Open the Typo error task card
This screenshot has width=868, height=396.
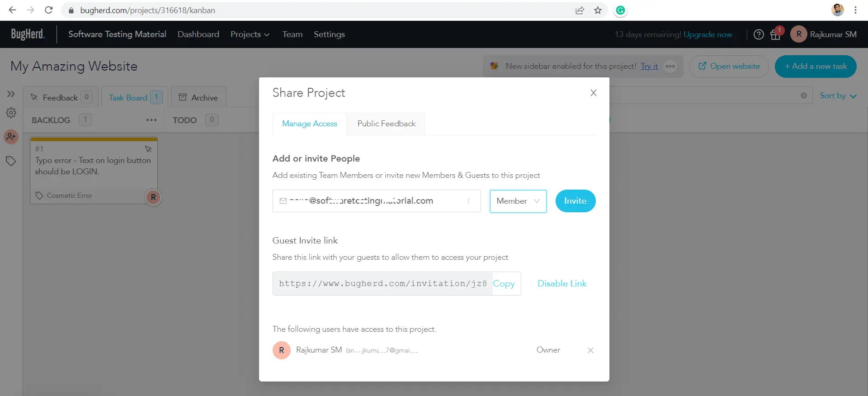pyautogui.click(x=94, y=171)
